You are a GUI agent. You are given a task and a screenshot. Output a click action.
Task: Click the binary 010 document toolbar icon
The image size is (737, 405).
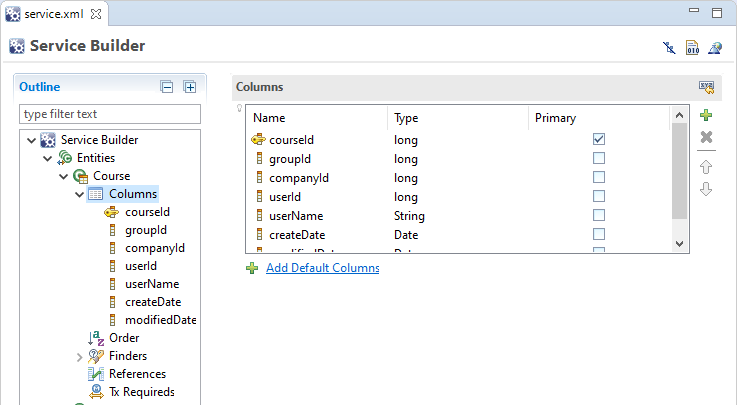click(692, 47)
